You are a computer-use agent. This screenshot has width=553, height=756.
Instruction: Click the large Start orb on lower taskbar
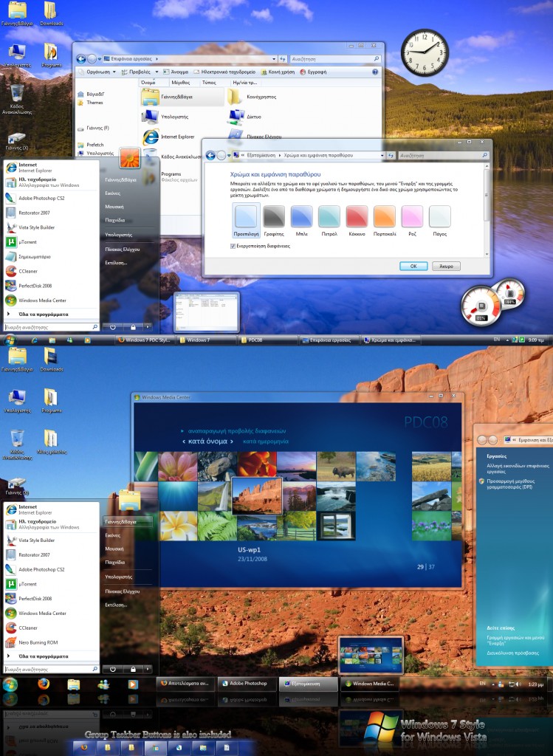[10, 684]
